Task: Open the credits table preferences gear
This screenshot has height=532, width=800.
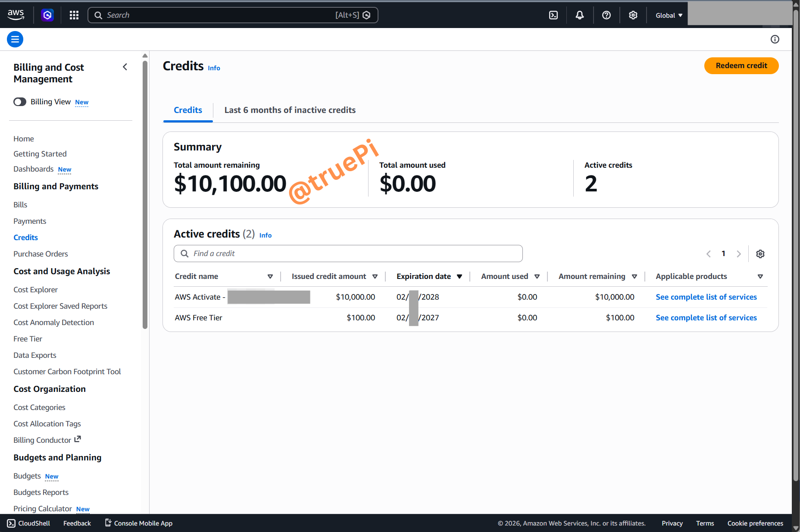Action: [760, 254]
